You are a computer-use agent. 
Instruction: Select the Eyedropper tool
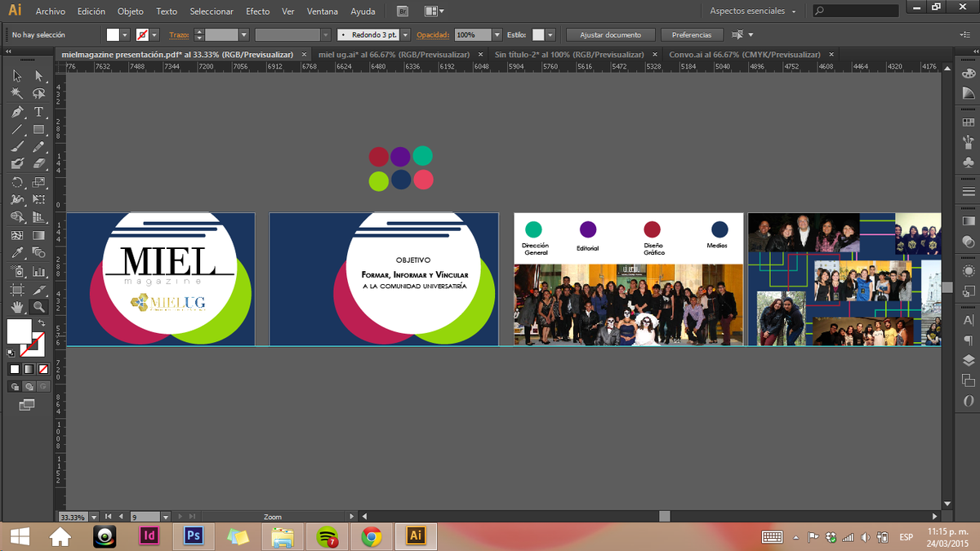16,253
